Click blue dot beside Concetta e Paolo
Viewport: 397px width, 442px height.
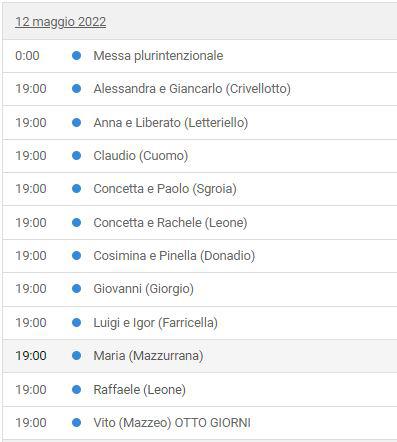click(76, 189)
